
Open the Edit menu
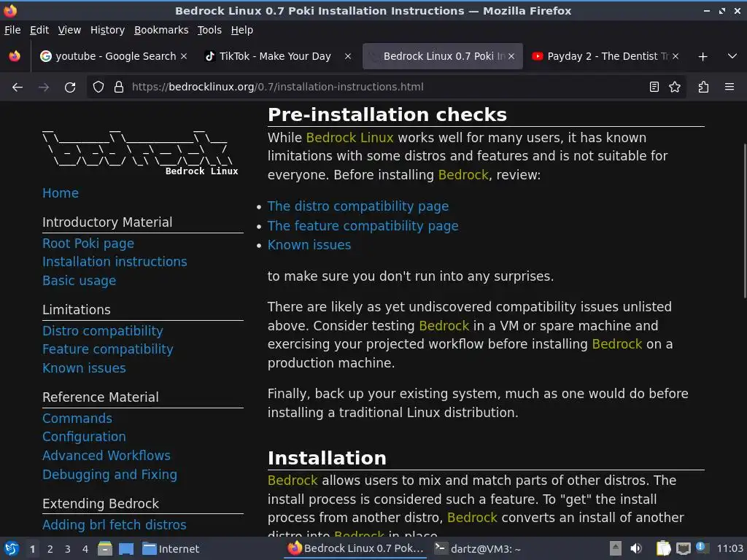click(39, 30)
